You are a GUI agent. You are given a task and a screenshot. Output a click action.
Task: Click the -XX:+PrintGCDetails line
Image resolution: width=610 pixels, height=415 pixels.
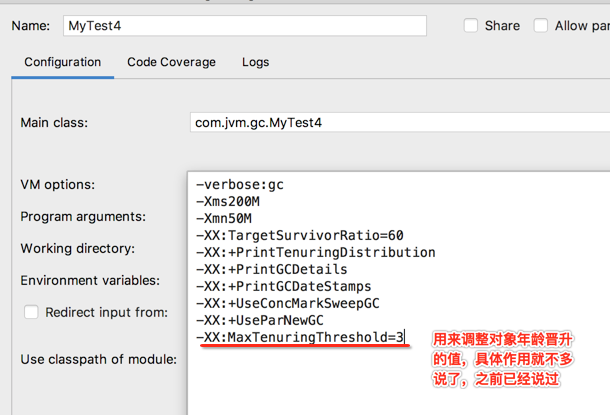272,269
